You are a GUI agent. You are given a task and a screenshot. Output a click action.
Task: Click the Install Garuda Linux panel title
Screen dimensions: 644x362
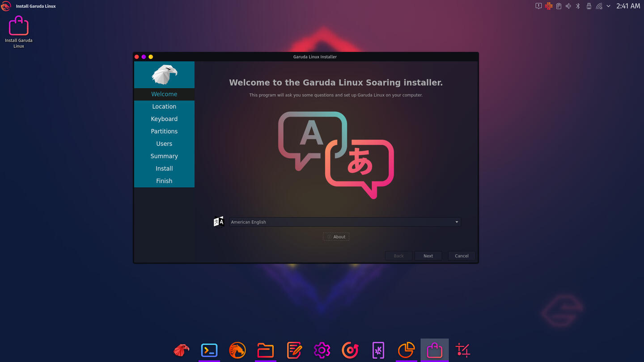coord(36,6)
